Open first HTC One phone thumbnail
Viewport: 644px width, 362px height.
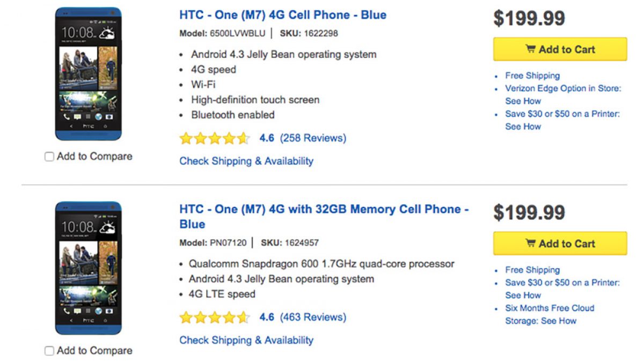89,74
